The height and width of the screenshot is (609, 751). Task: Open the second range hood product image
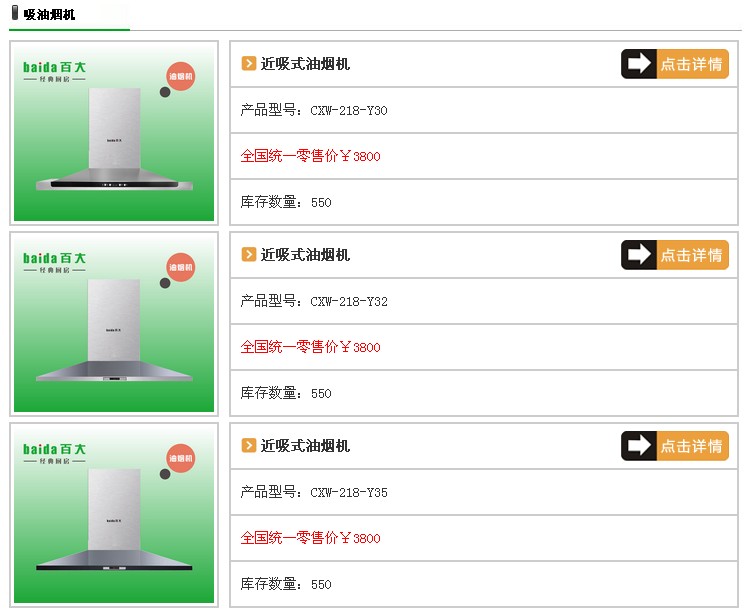114,324
